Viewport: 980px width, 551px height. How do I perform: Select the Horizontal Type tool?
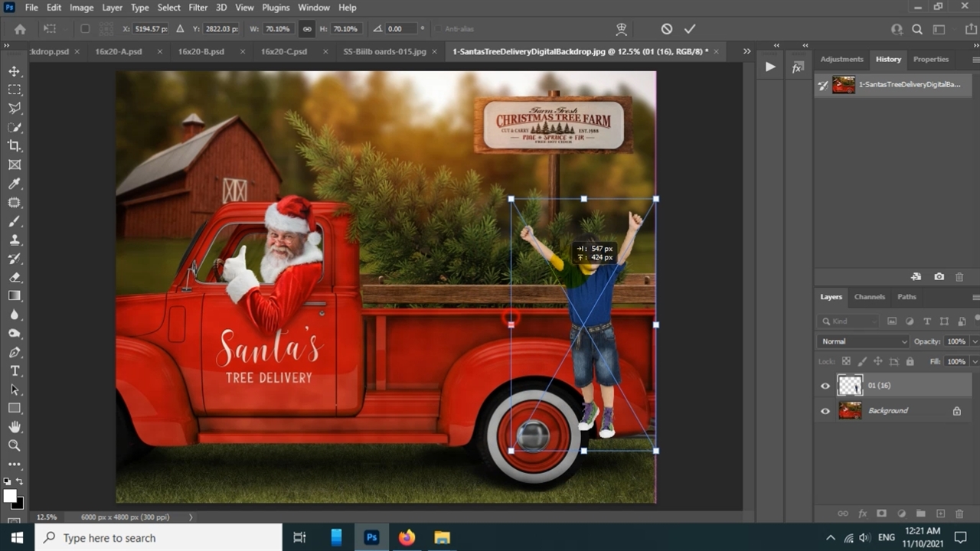pyautogui.click(x=15, y=370)
